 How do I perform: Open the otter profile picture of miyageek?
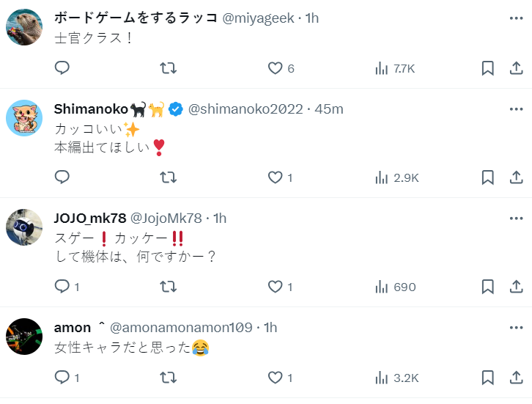point(24,28)
